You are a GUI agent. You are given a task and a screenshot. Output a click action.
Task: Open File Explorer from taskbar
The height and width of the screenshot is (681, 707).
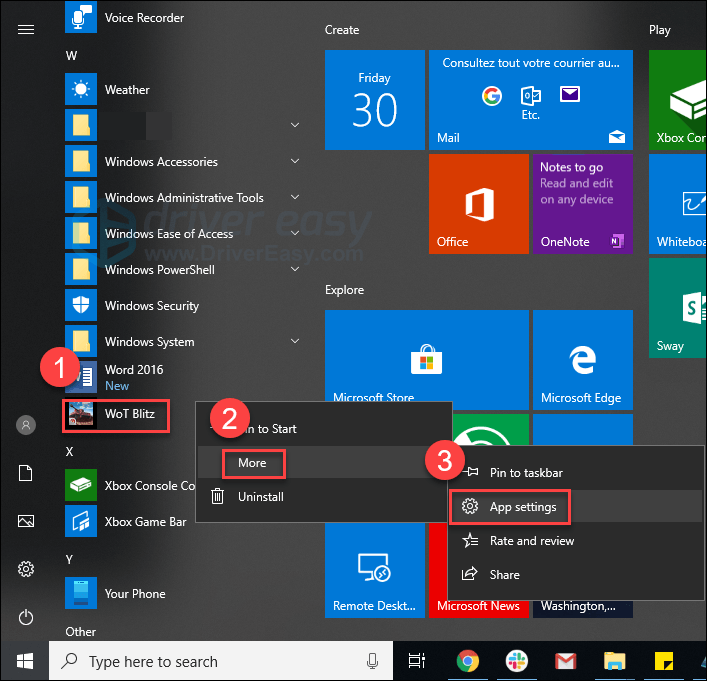click(615, 661)
